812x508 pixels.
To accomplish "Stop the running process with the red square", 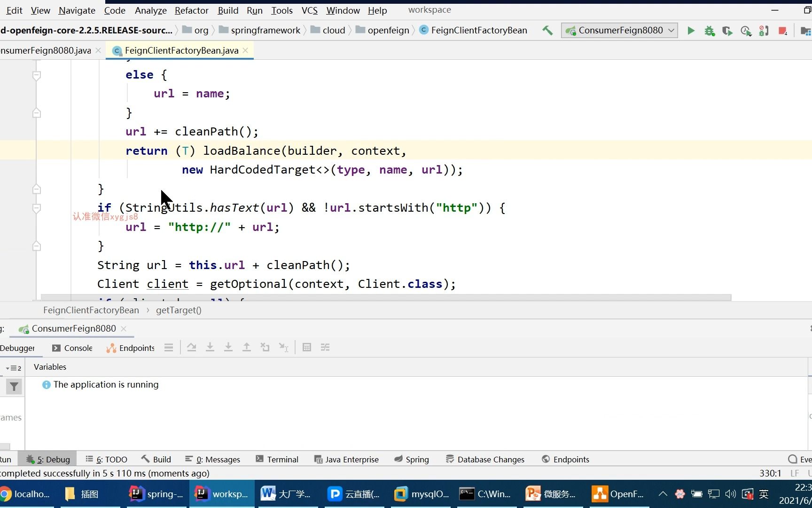I will tap(783, 31).
